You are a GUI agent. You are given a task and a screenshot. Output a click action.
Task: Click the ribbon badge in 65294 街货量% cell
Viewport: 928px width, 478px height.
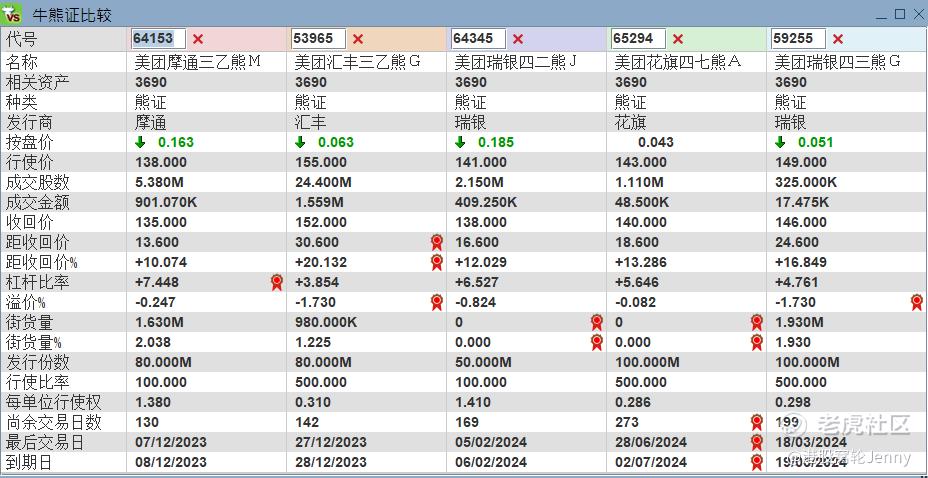tap(757, 342)
